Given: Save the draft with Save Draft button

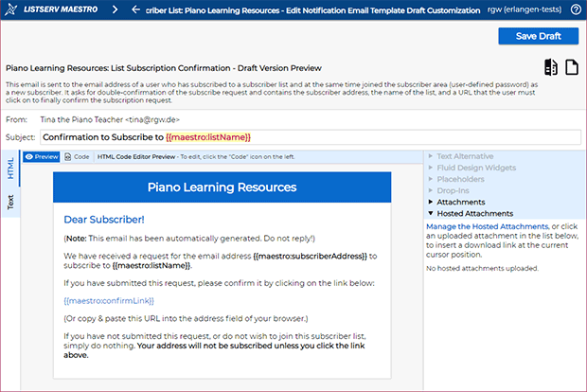Looking at the screenshot, I should [x=539, y=36].
